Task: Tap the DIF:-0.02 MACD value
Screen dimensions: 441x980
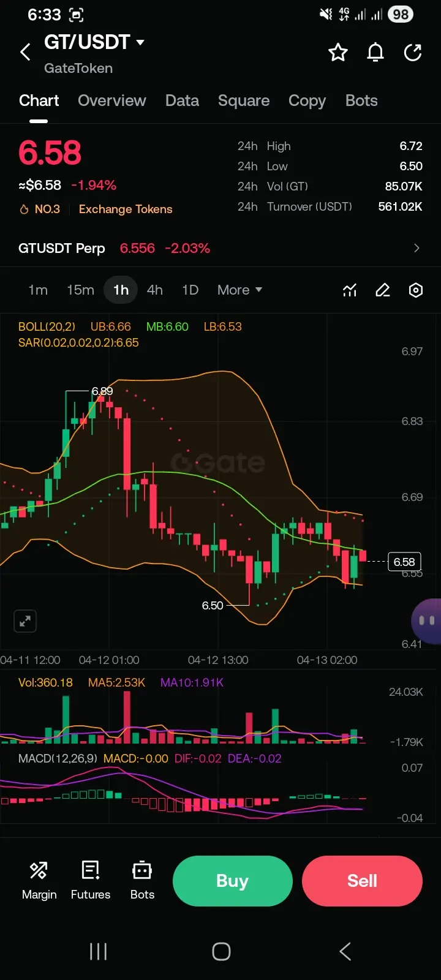Action: tap(198, 758)
